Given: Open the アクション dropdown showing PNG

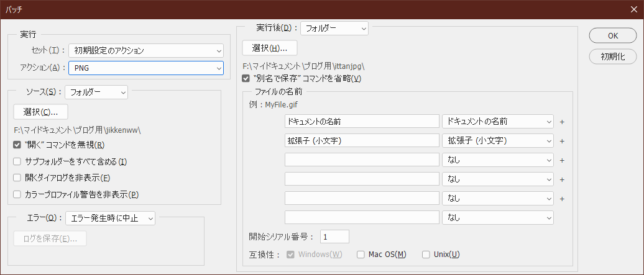Looking at the screenshot, I should (146, 68).
